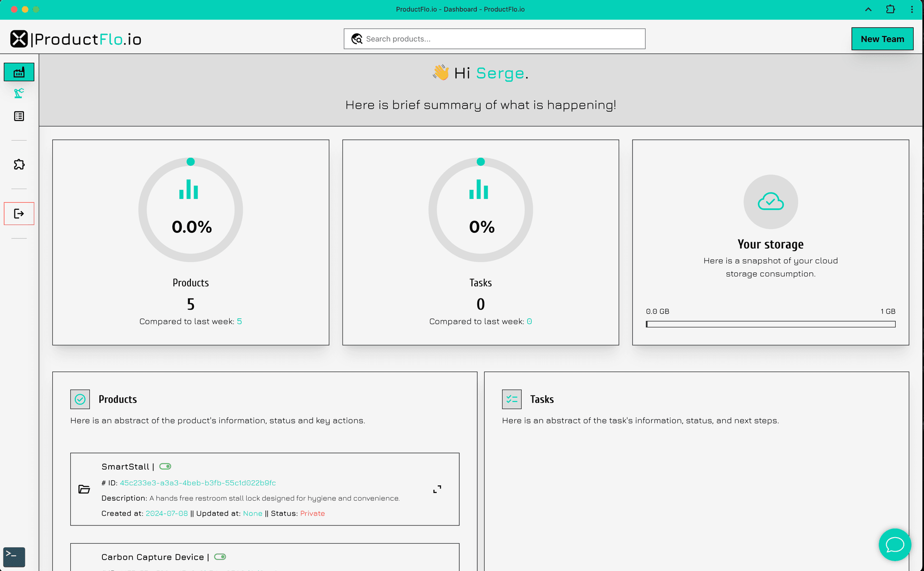Click the Tasks bar chart icon
Screen dimensions: 924x571
(479, 189)
